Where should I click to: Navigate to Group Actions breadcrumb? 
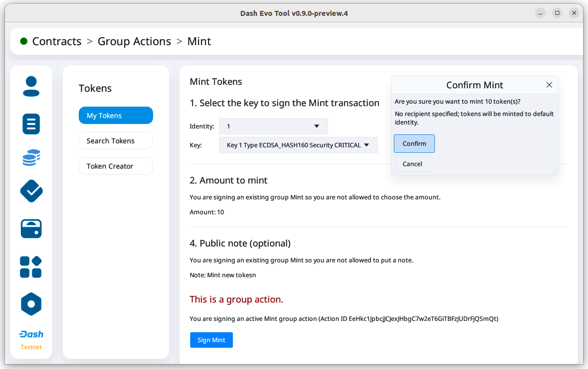pyautogui.click(x=134, y=41)
